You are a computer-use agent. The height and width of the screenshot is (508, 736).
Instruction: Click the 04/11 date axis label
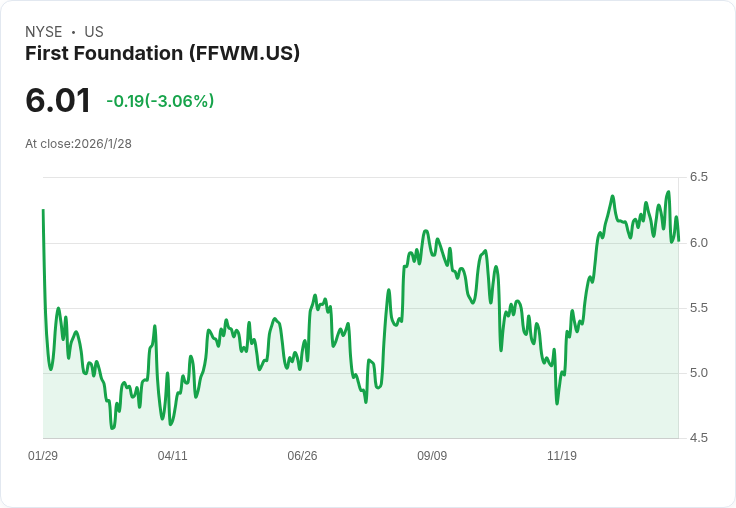pos(172,455)
